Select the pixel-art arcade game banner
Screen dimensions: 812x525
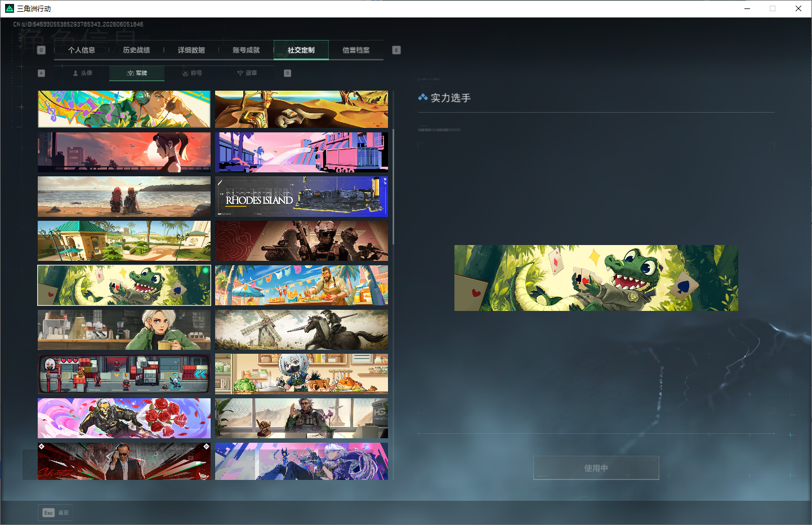click(x=124, y=374)
